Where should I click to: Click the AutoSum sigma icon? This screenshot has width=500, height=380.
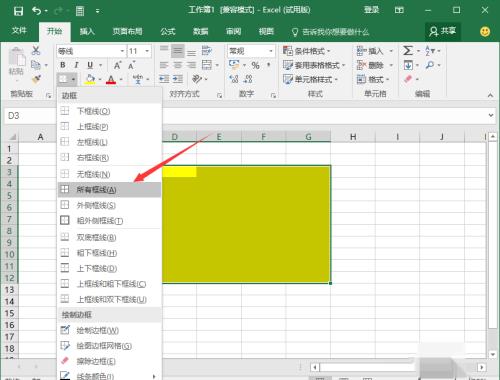(x=408, y=51)
